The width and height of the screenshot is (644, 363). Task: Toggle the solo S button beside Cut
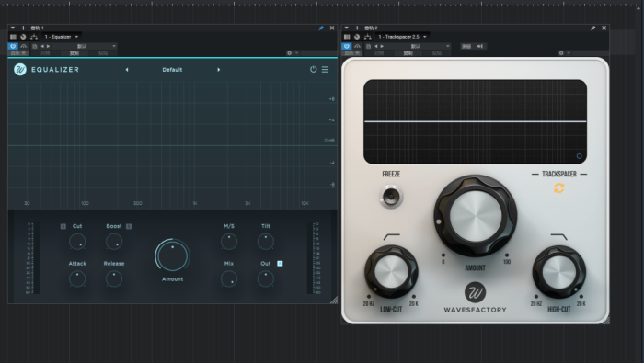point(63,226)
